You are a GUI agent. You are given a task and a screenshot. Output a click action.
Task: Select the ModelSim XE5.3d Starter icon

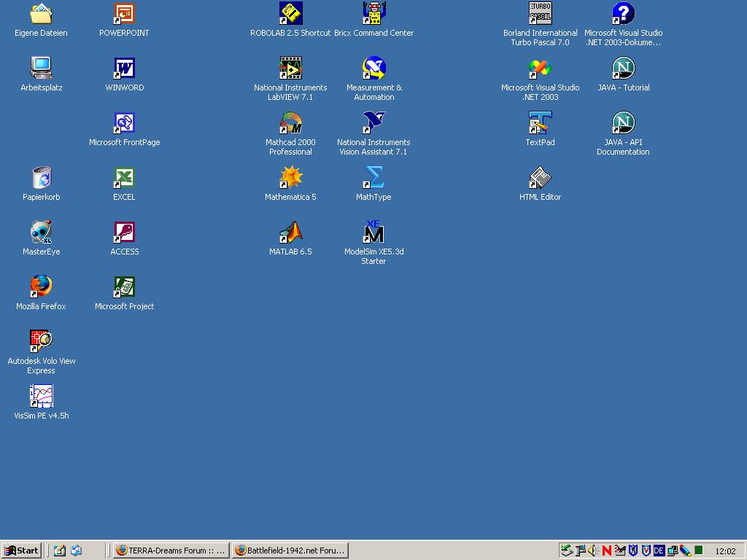click(374, 233)
